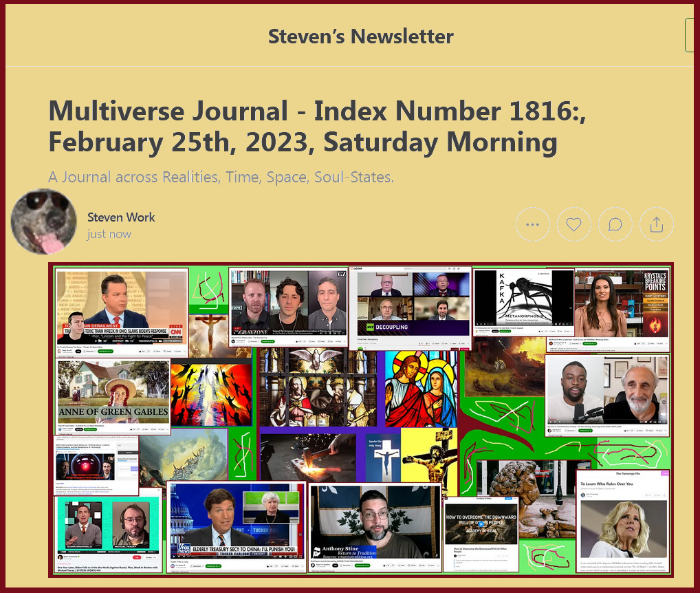Open the Anthony Stine Return to Tradition thumbnail
Viewport: 700px width, 593px height.
(375, 528)
